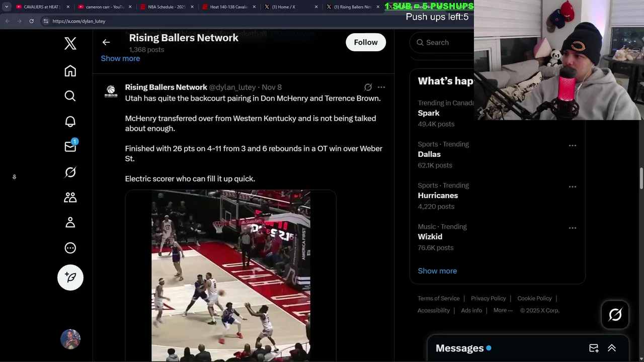Expand Messages drawer with double chevron
The height and width of the screenshot is (362, 644).
612,348
